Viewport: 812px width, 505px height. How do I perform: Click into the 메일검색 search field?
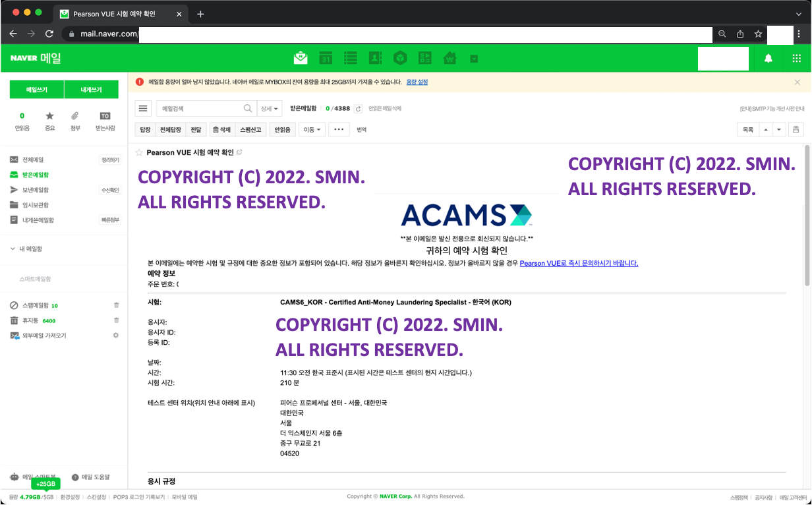click(x=200, y=109)
